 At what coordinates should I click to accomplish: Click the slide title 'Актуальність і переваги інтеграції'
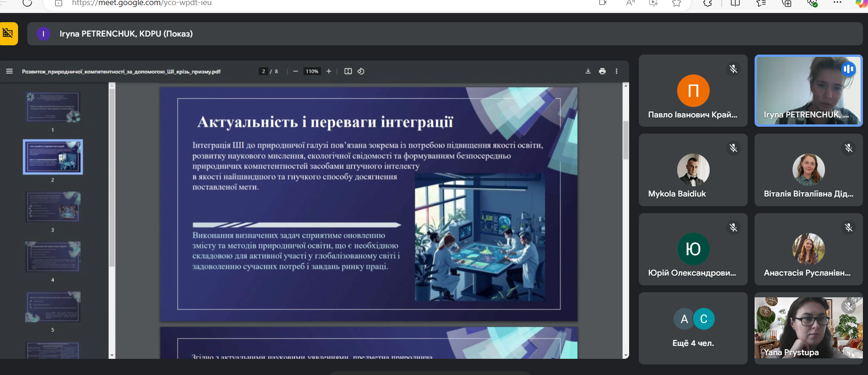pos(325,122)
